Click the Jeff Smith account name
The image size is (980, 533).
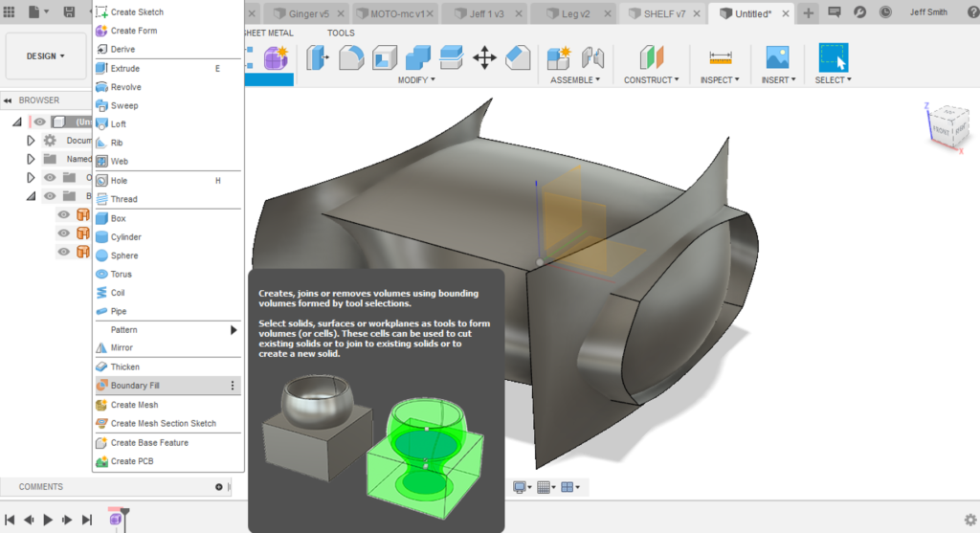(928, 12)
